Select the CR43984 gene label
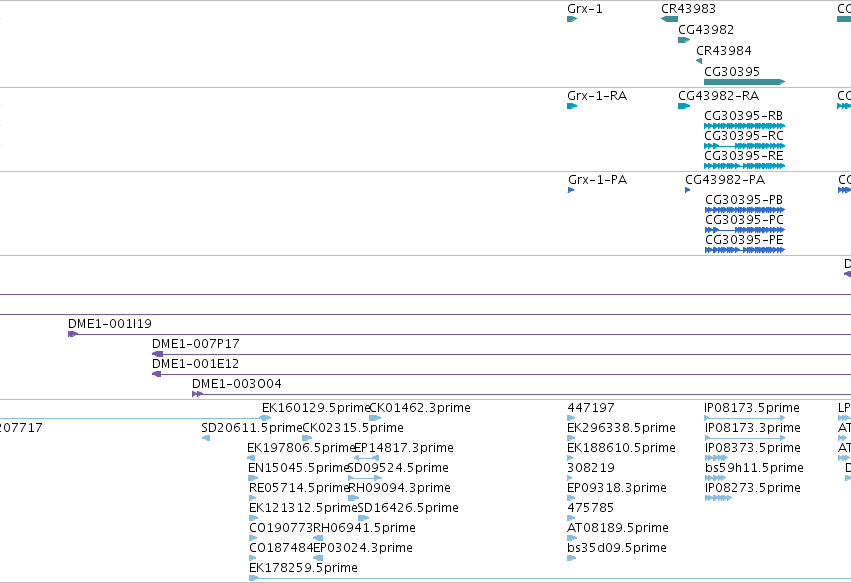Image resolution: width=851 pixels, height=583 pixels. [x=723, y=50]
